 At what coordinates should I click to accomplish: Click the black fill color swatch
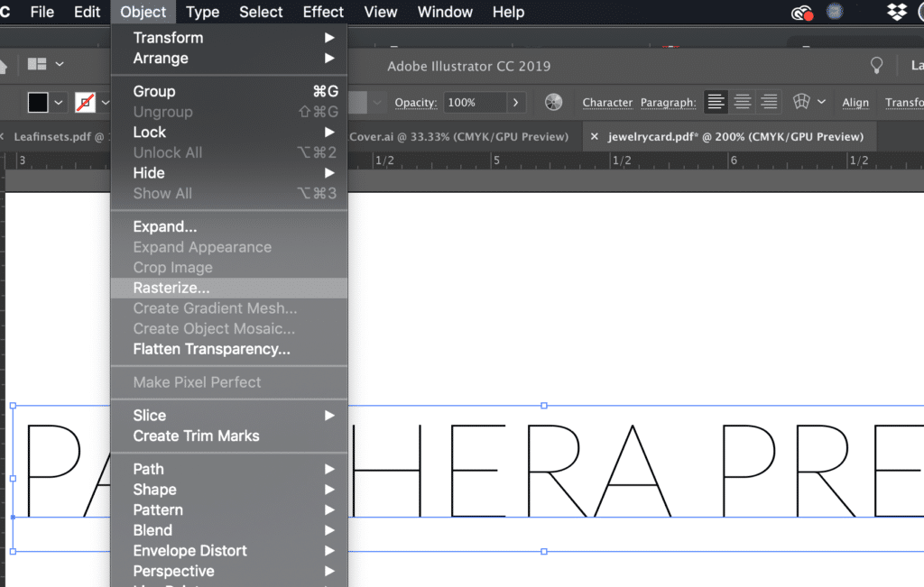pos(38,103)
